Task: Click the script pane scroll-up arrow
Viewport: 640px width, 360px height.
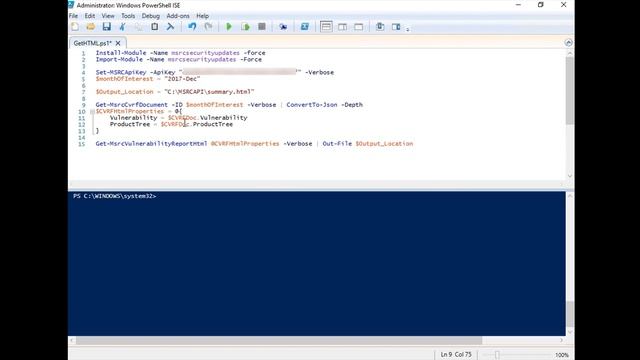Action: [570, 53]
